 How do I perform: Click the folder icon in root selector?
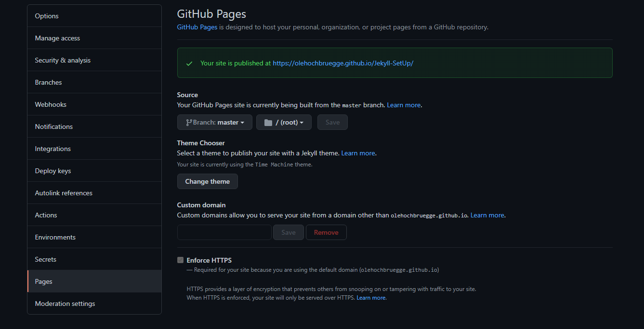tap(268, 122)
